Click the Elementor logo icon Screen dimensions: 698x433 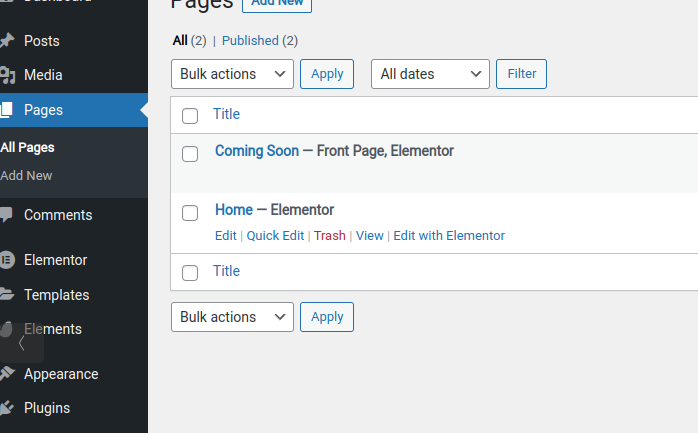pyautogui.click(x=7, y=260)
